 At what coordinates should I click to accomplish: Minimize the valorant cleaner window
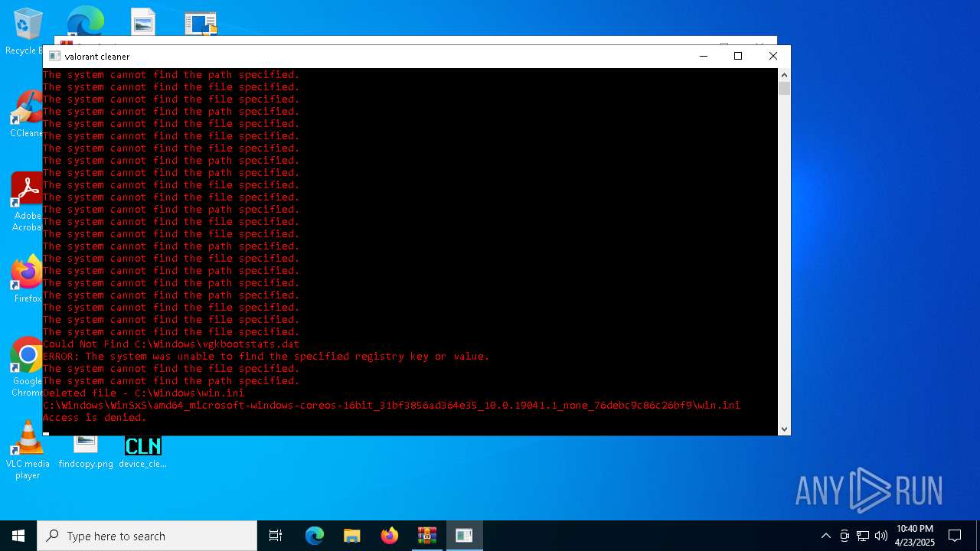[x=704, y=56]
